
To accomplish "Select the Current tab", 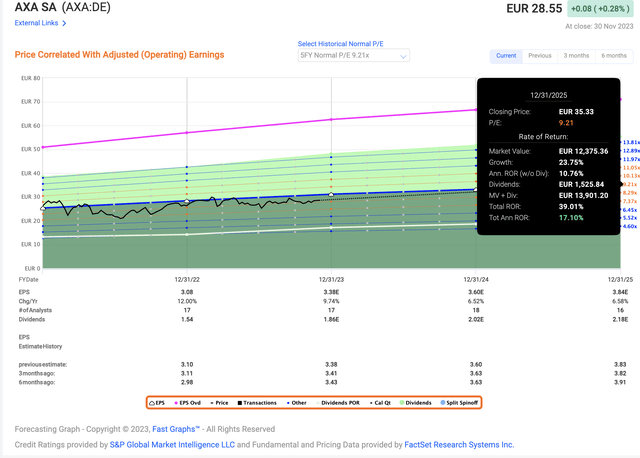I will (x=506, y=56).
